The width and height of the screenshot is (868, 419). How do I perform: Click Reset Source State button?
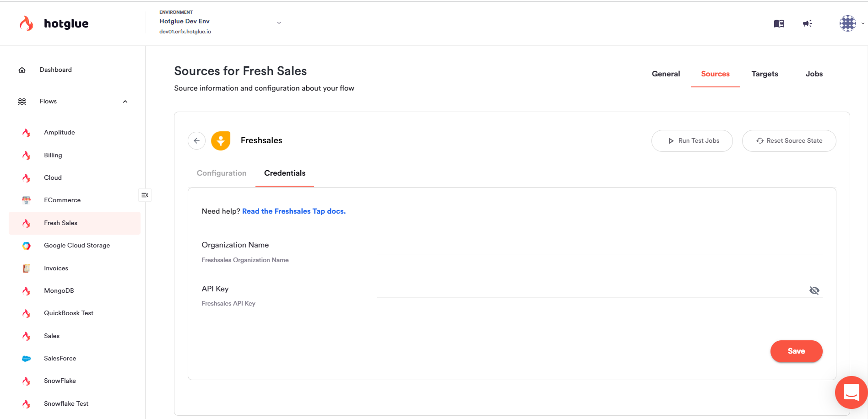tap(789, 141)
